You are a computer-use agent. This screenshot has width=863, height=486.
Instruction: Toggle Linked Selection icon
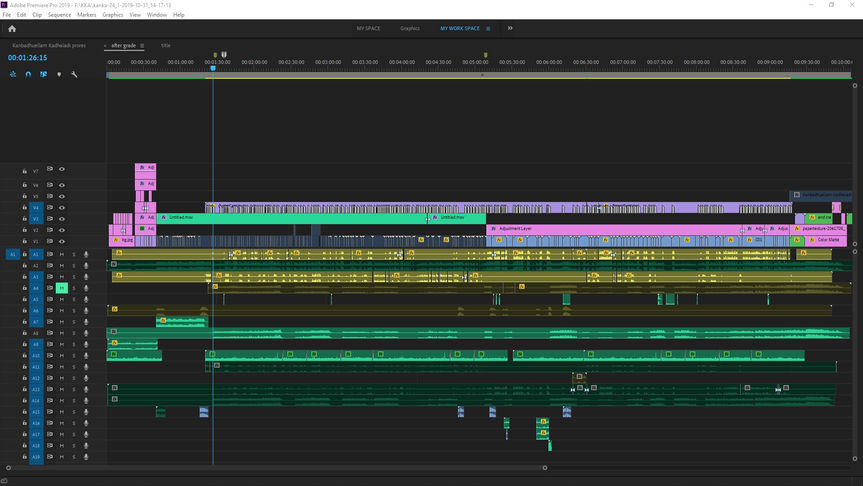(x=43, y=74)
